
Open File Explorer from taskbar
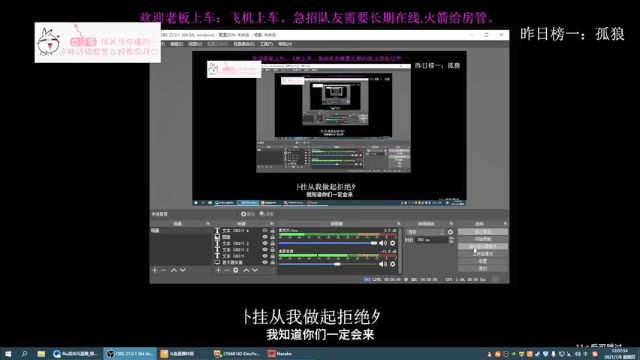(x=41, y=354)
